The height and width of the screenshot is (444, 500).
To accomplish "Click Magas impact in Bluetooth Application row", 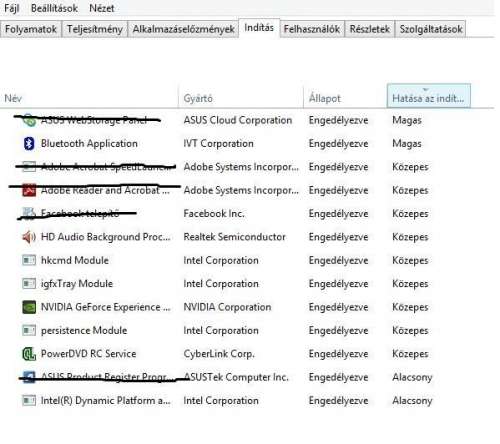I will 407,144.
